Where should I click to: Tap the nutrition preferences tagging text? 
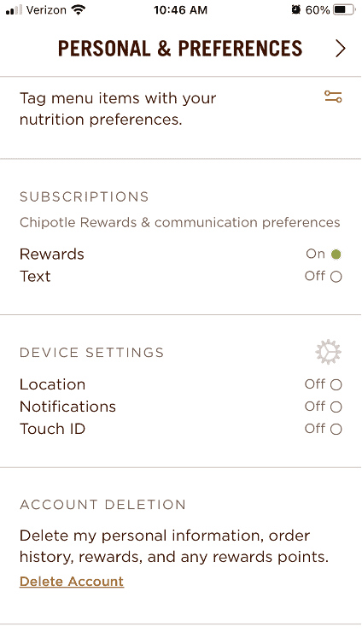(x=118, y=108)
